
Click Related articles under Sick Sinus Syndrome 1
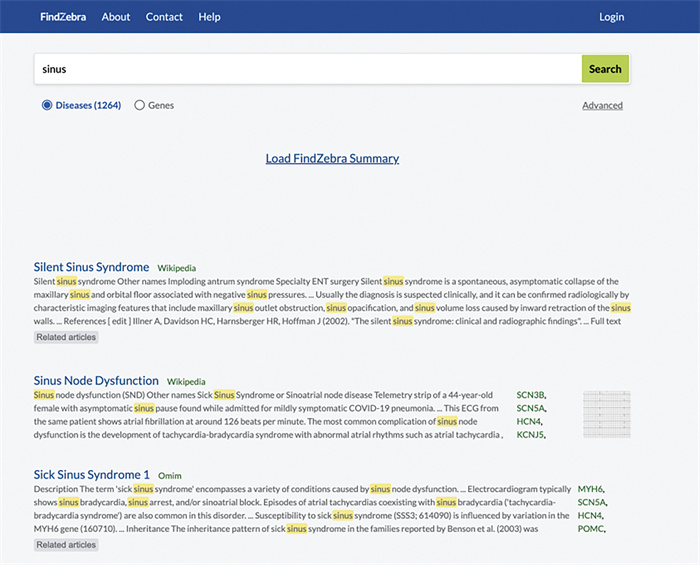click(x=66, y=545)
